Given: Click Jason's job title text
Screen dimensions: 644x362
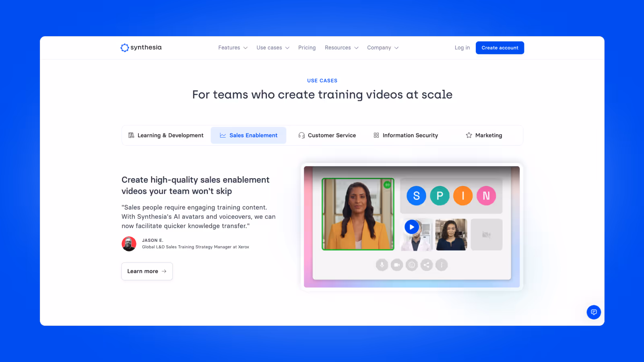Looking at the screenshot, I should pyautogui.click(x=196, y=247).
